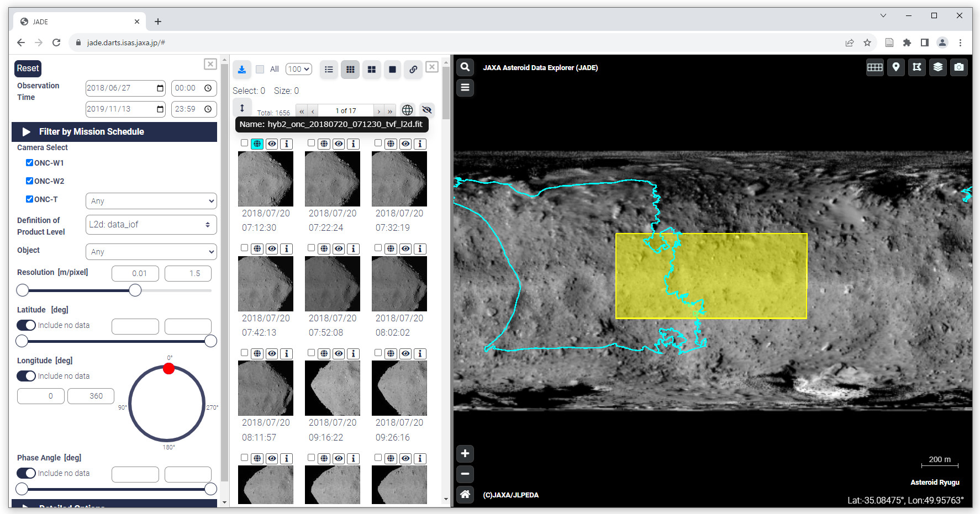This screenshot has height=514, width=980.
Task: Select the checkbox for the 07:52:08 image
Action: point(311,248)
